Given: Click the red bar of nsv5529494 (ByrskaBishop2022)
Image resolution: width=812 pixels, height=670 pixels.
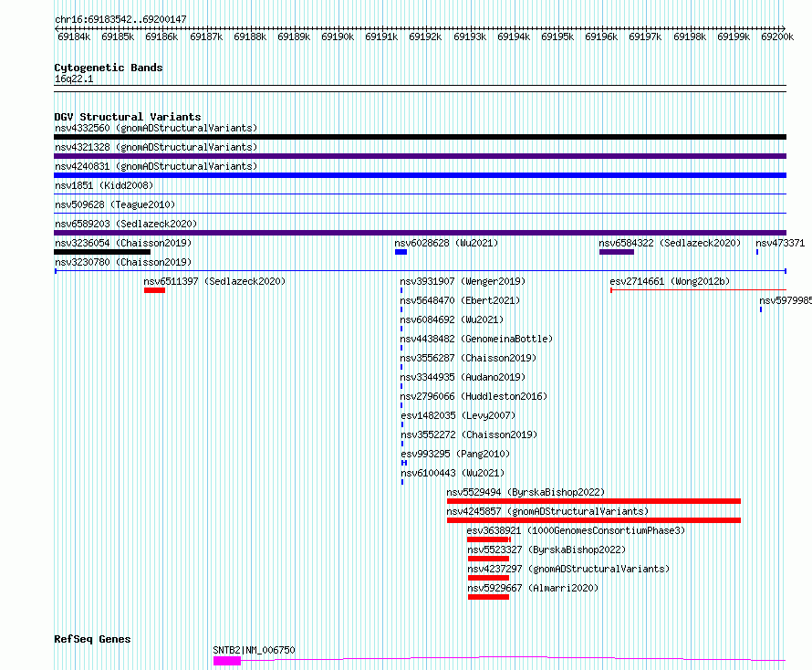Looking at the screenshot, I should click(x=594, y=501).
